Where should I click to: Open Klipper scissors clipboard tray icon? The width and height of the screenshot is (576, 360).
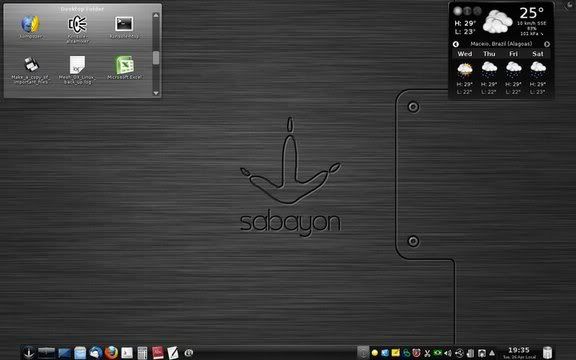click(427, 353)
